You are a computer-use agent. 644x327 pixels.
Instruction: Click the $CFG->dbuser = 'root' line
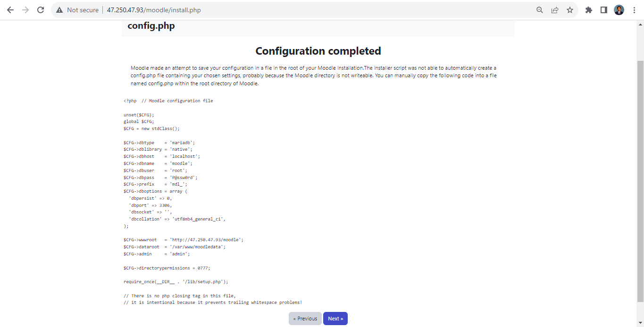coord(155,171)
